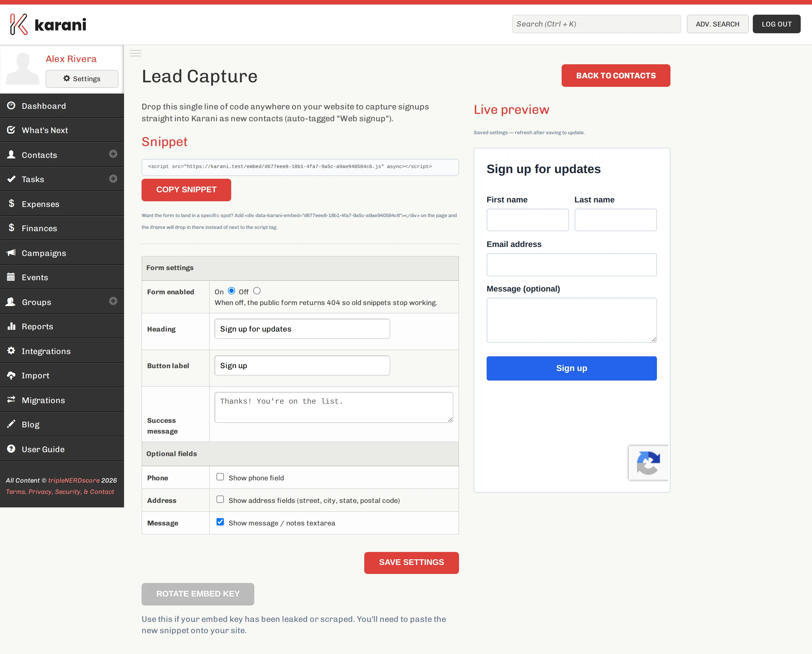Image resolution: width=812 pixels, height=654 pixels.
Task: Click the Contacts person icon
Action: pos(11,154)
